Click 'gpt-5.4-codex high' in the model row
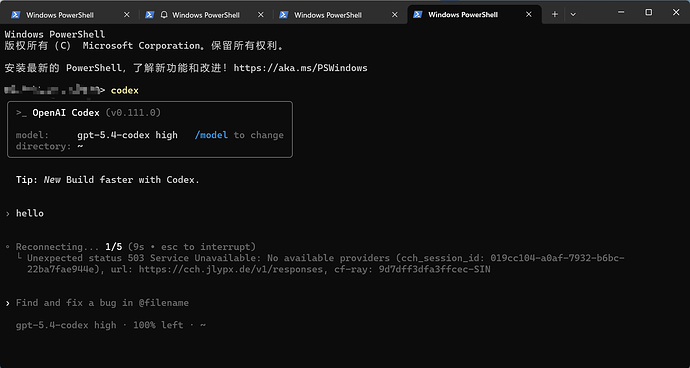The image size is (690, 368). [x=127, y=135]
